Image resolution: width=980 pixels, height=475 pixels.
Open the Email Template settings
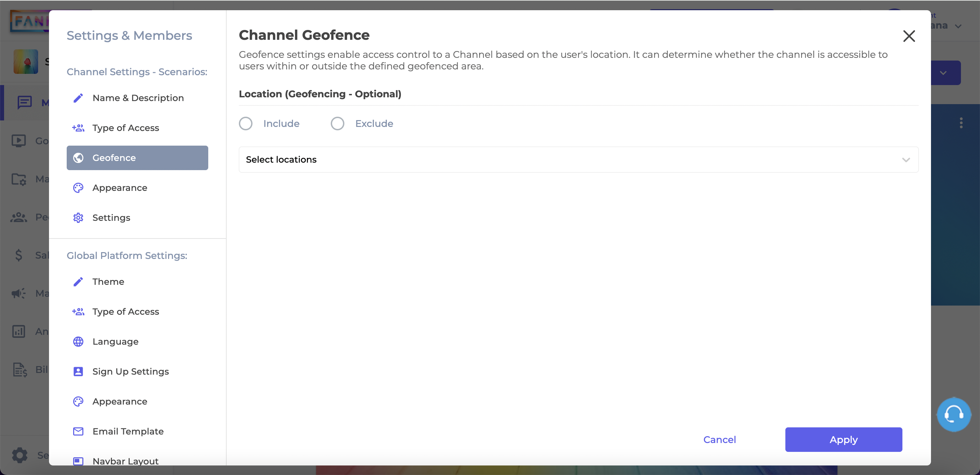coord(137,431)
